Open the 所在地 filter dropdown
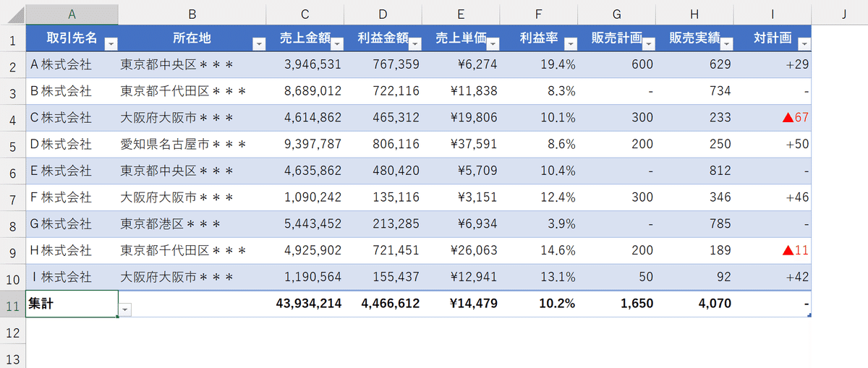The image size is (868, 368). point(258,44)
